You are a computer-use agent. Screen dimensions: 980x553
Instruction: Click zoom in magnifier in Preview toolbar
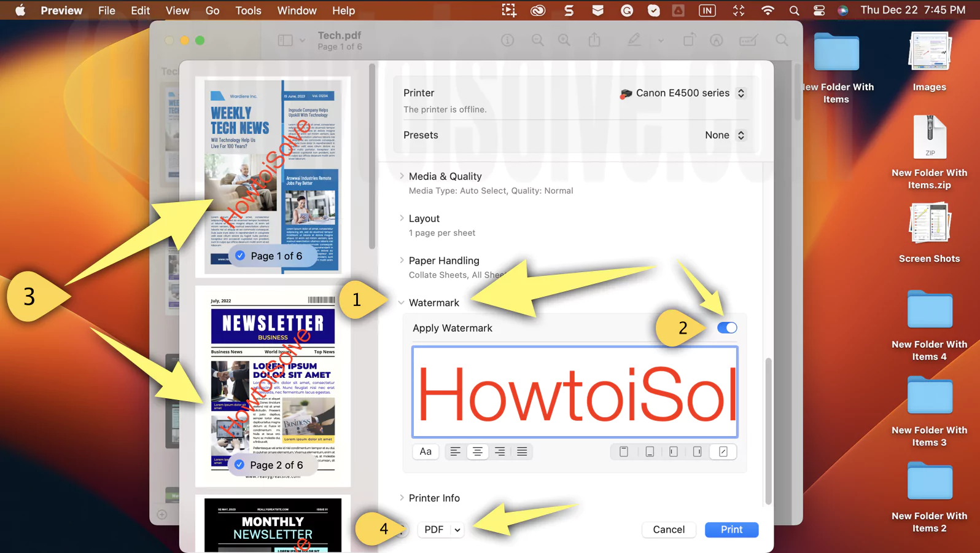(x=564, y=40)
